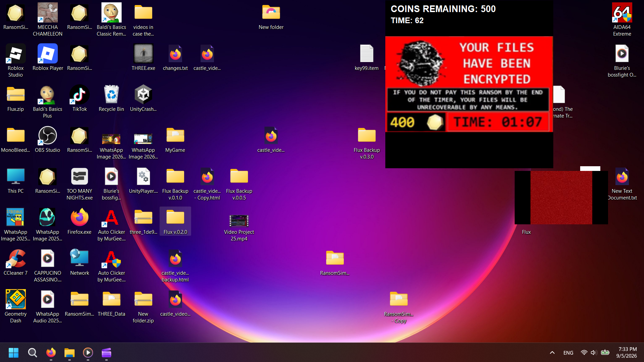Select the This PC icon
Viewport: 644px width, 362px height.
tap(15, 180)
